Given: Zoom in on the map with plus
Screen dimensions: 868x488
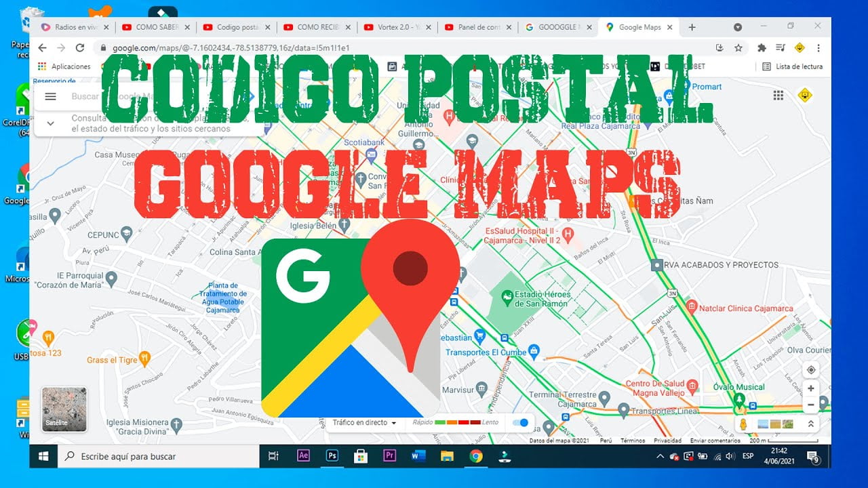Looking at the screenshot, I should click(x=810, y=389).
